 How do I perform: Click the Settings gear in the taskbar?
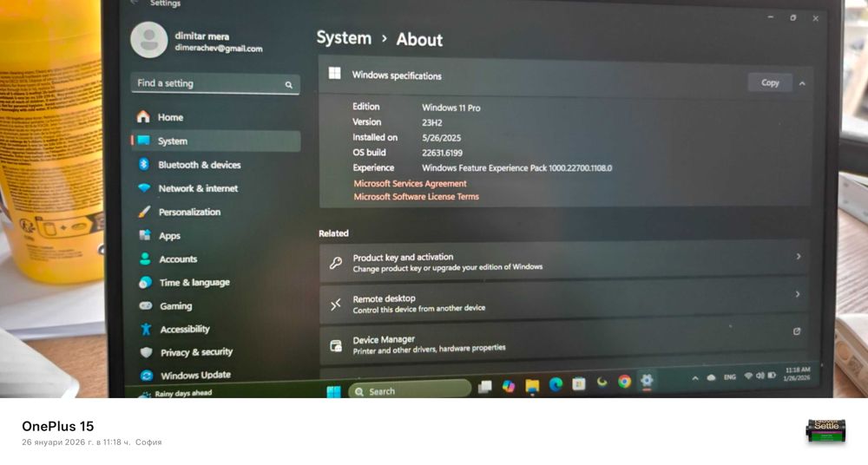(647, 380)
